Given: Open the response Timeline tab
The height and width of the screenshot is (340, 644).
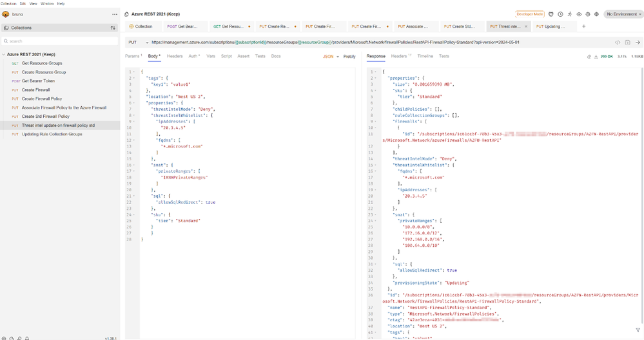Looking at the screenshot, I should tap(425, 56).
